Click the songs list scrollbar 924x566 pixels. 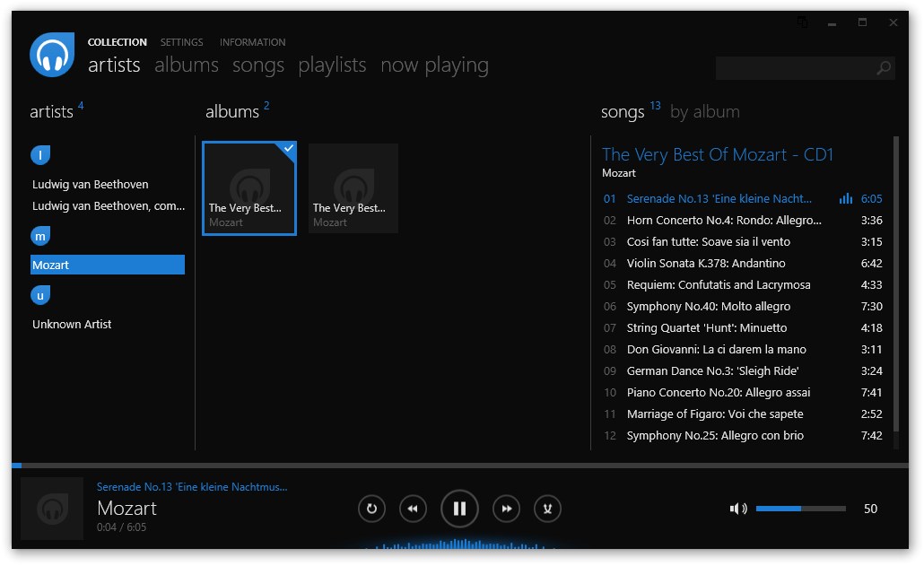coord(895,285)
